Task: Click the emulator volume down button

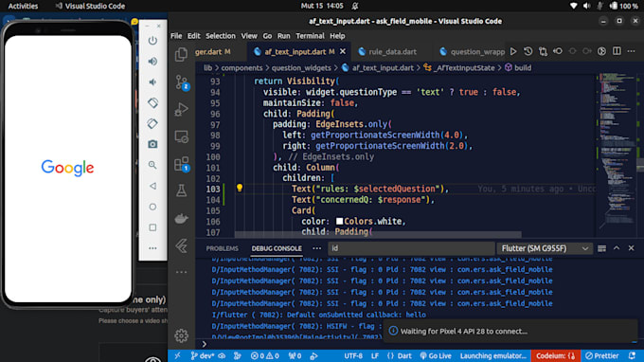Action: pos(152,82)
